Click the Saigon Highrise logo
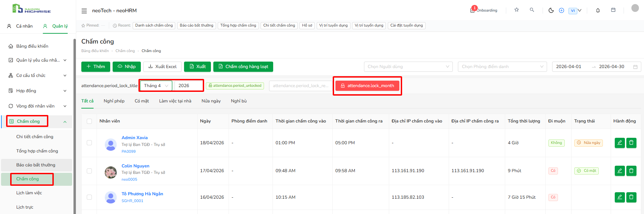This screenshot has width=644, height=214. pos(31,9)
